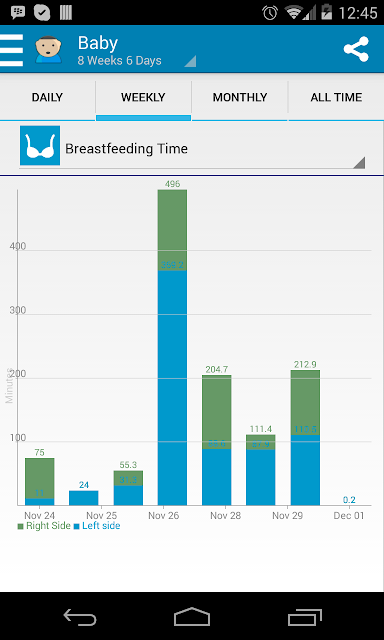Toggle Left side legend entry
The image size is (384, 640).
pyautogui.click(x=97, y=526)
